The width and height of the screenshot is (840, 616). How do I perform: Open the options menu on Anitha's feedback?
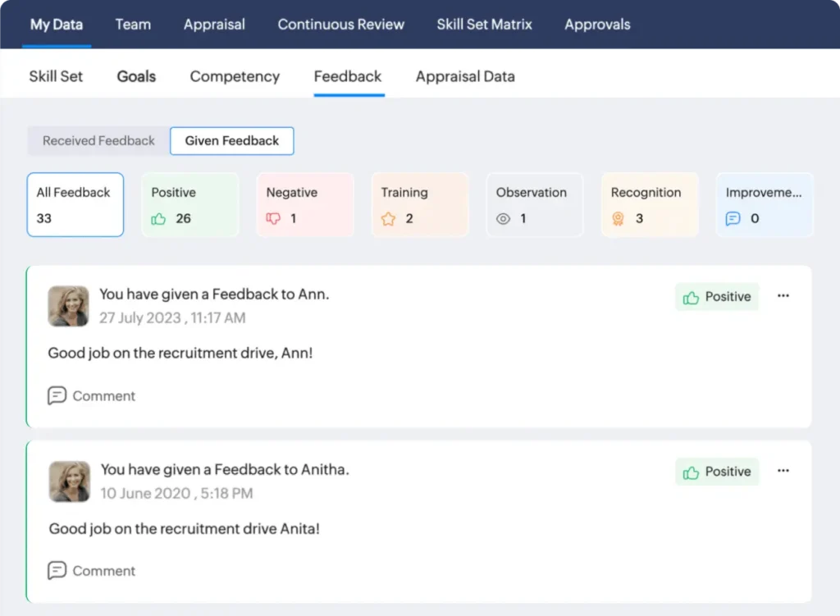783,471
